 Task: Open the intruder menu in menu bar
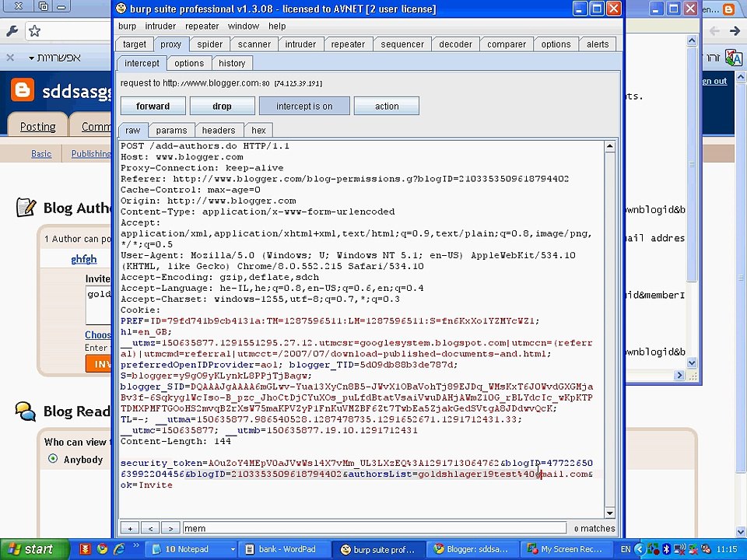160,26
